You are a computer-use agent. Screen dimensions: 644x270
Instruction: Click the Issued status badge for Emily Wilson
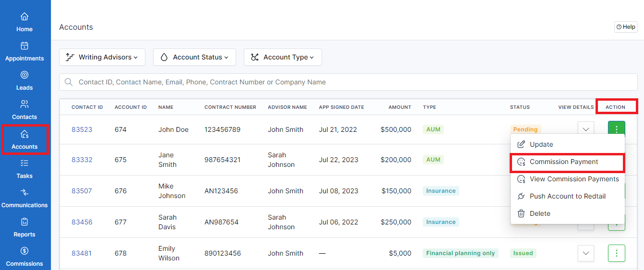tap(523, 253)
